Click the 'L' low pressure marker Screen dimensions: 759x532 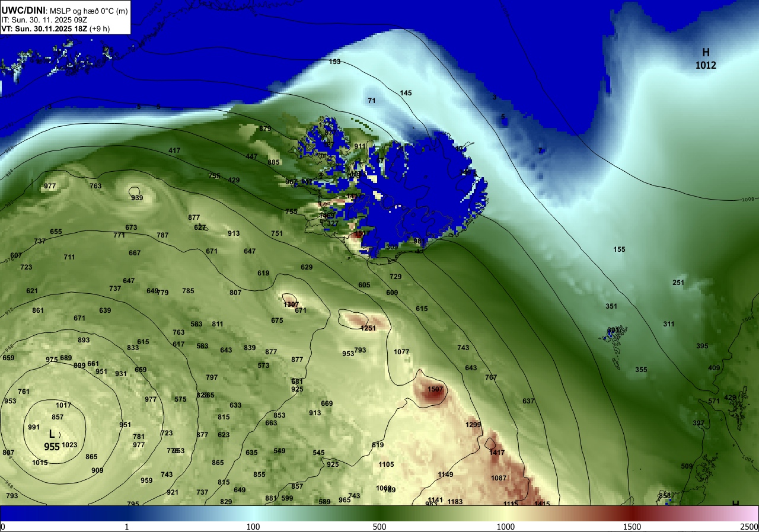(x=52, y=434)
